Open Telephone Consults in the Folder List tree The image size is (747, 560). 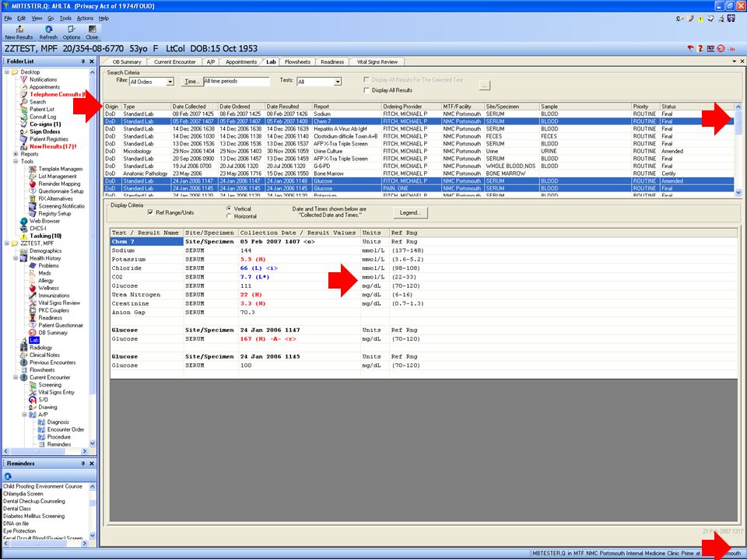coord(55,94)
